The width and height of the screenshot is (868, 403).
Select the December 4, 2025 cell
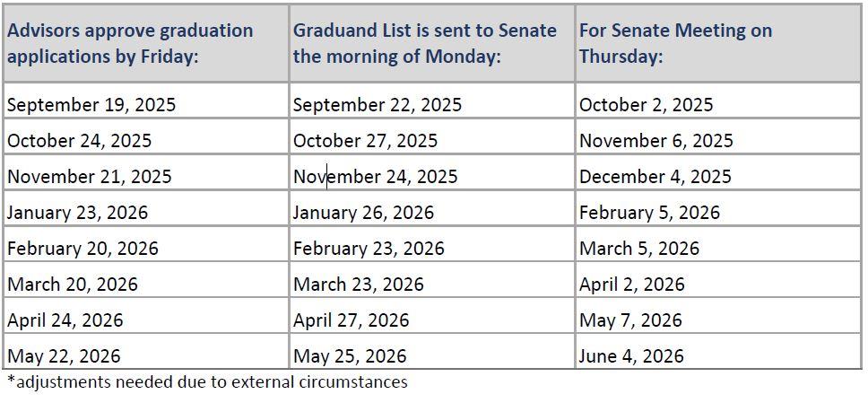tap(655, 177)
